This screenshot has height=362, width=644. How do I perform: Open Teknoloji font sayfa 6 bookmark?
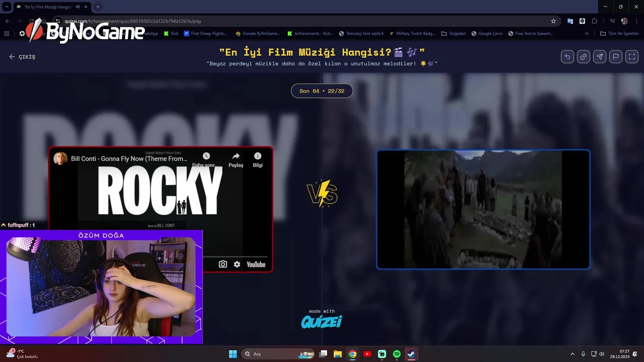pos(361,34)
